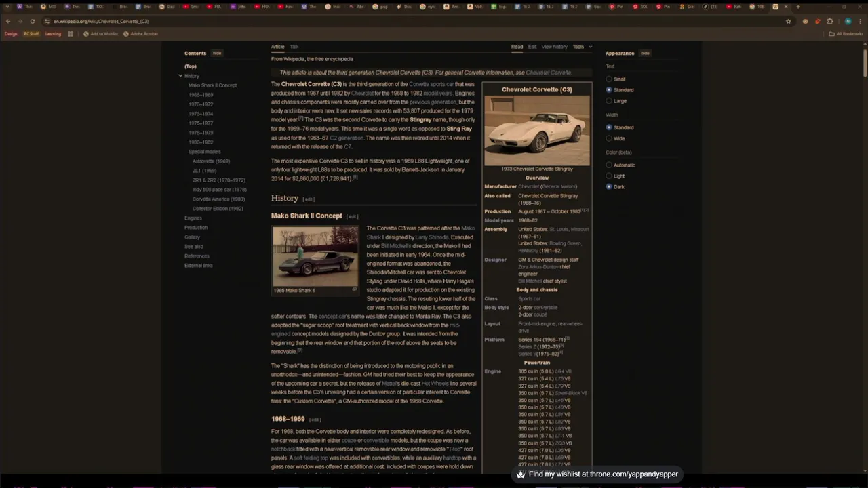Select Standard width option
868x488 pixels.
[609, 127]
